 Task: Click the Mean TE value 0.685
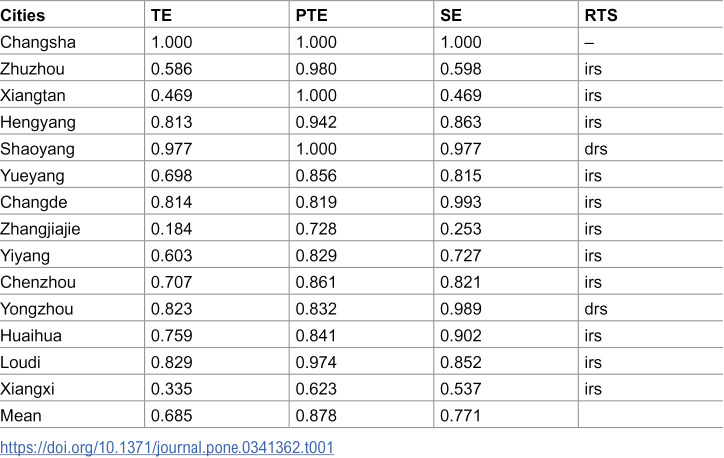(171, 416)
